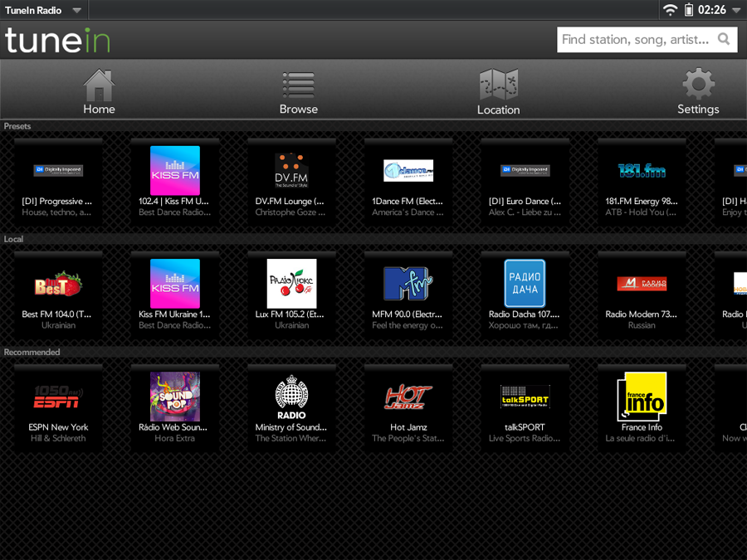The width and height of the screenshot is (747, 560).
Task: Click the Local section header
Action: point(13,239)
